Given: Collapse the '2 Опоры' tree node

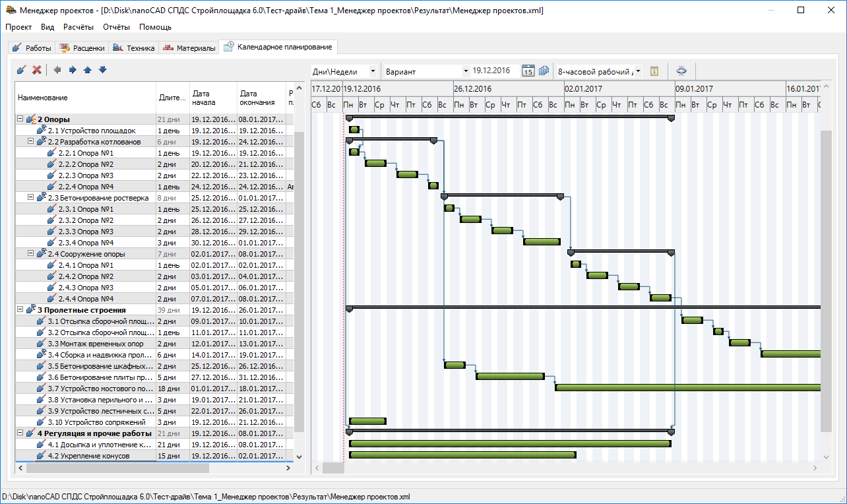Looking at the screenshot, I should coord(20,119).
